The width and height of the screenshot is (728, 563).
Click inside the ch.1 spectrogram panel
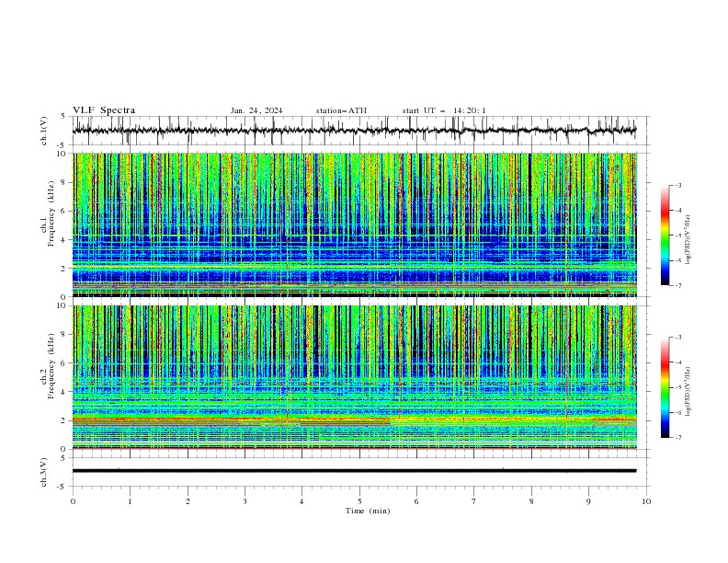pos(355,224)
